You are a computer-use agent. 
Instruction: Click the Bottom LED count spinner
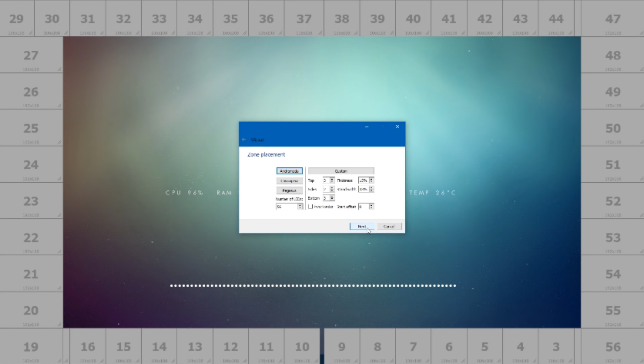332,198
